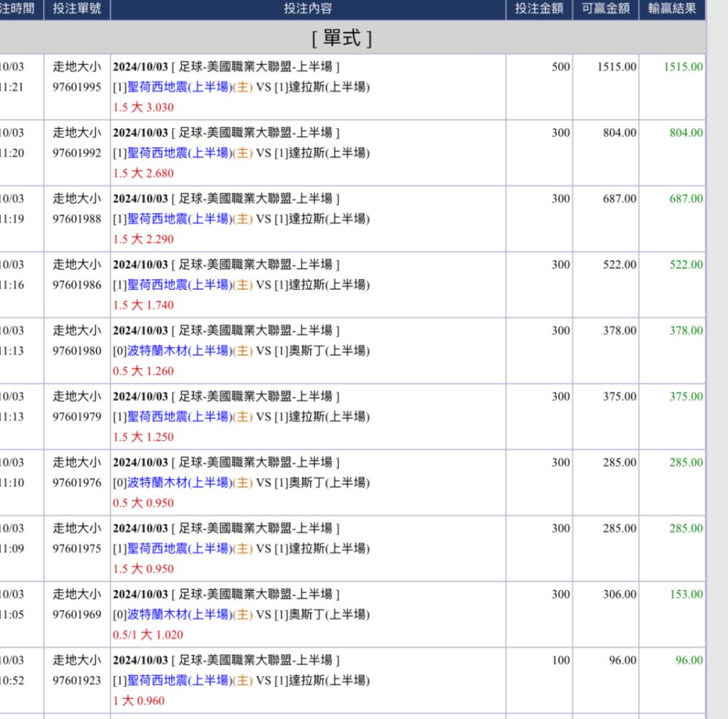Click the win result 1515.00 in green
728x719 pixels.
pos(683,66)
